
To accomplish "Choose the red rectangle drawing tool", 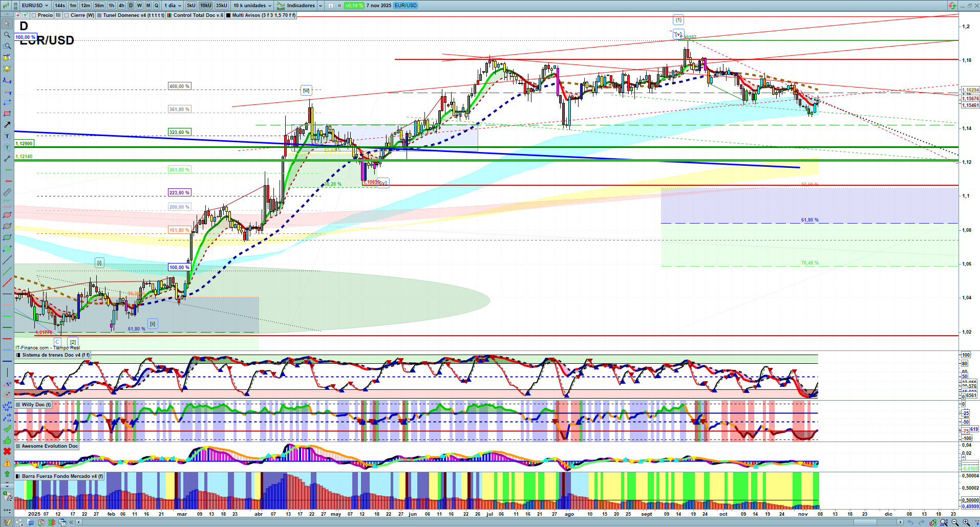I will tap(7, 114).
